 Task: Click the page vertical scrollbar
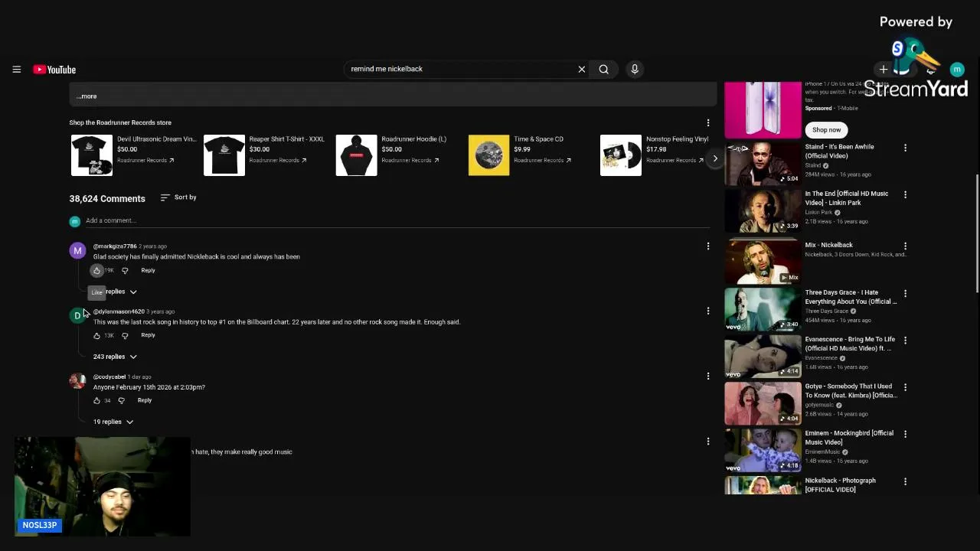click(976, 233)
